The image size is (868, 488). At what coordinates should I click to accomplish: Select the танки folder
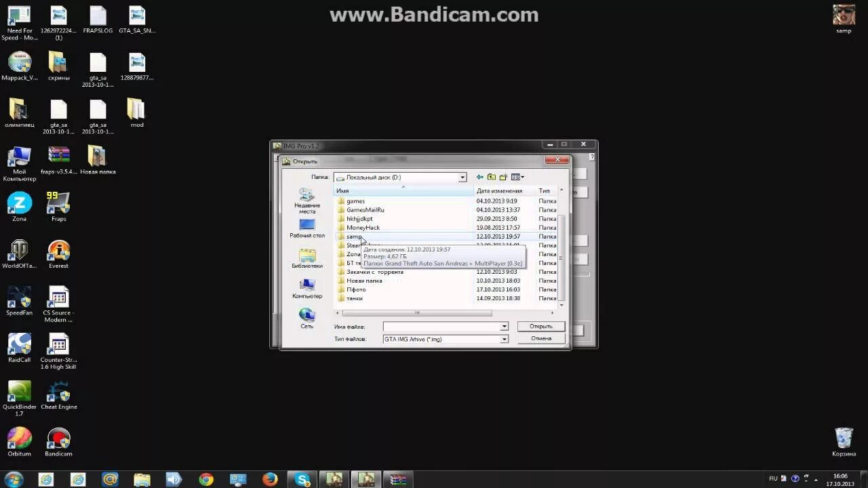point(354,298)
